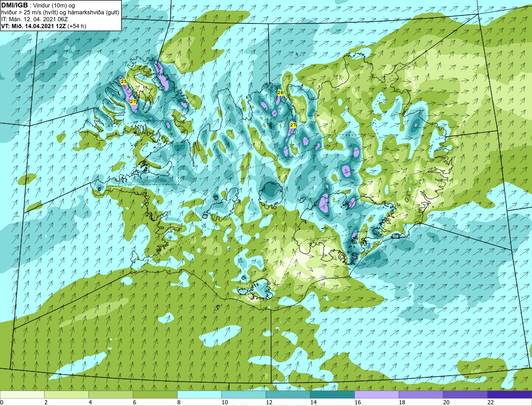
Task: Select the palest yellow 0–2 m/s legend swatch
Action: (22, 395)
